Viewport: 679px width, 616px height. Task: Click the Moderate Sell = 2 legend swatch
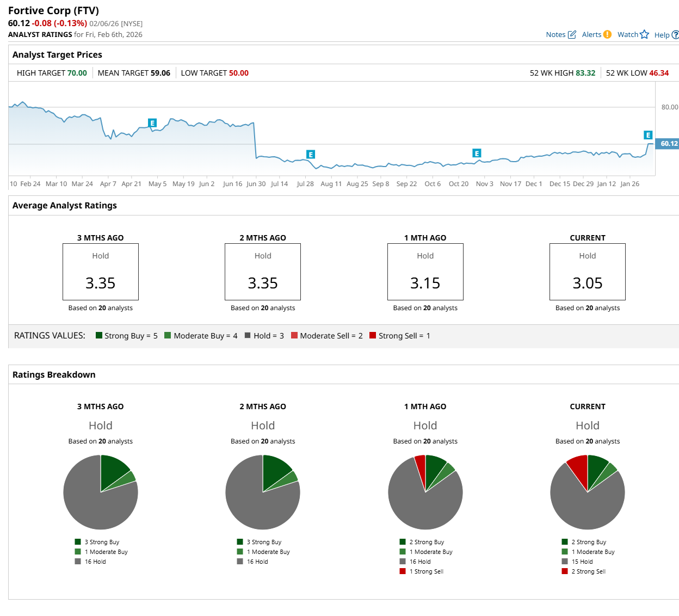tap(294, 335)
